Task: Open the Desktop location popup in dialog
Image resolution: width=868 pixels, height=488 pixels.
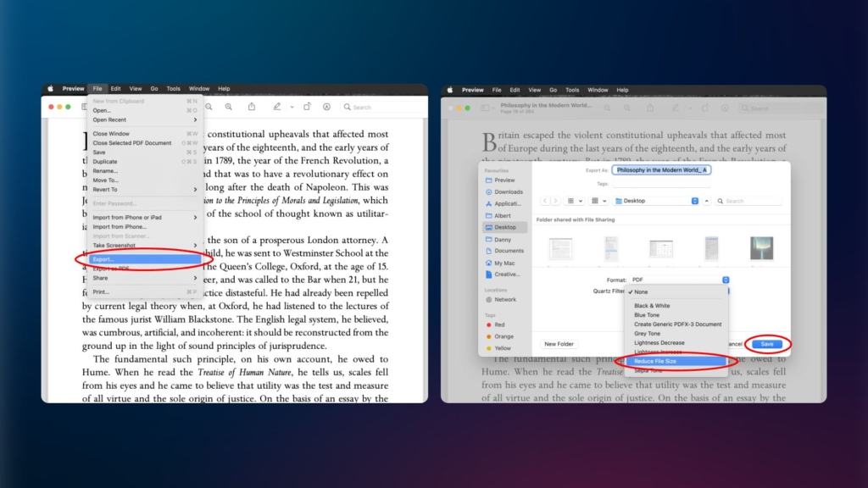Action: tap(656, 201)
